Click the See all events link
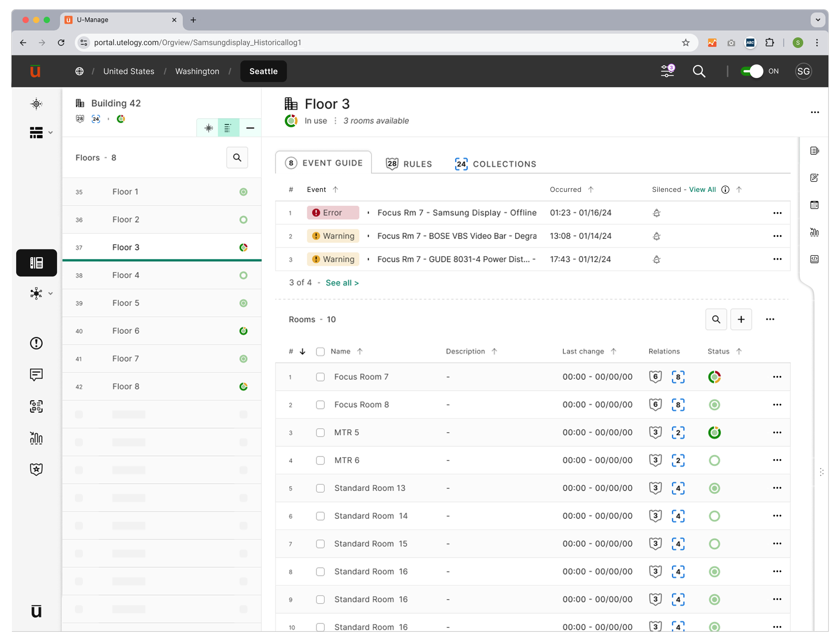 [x=342, y=283]
